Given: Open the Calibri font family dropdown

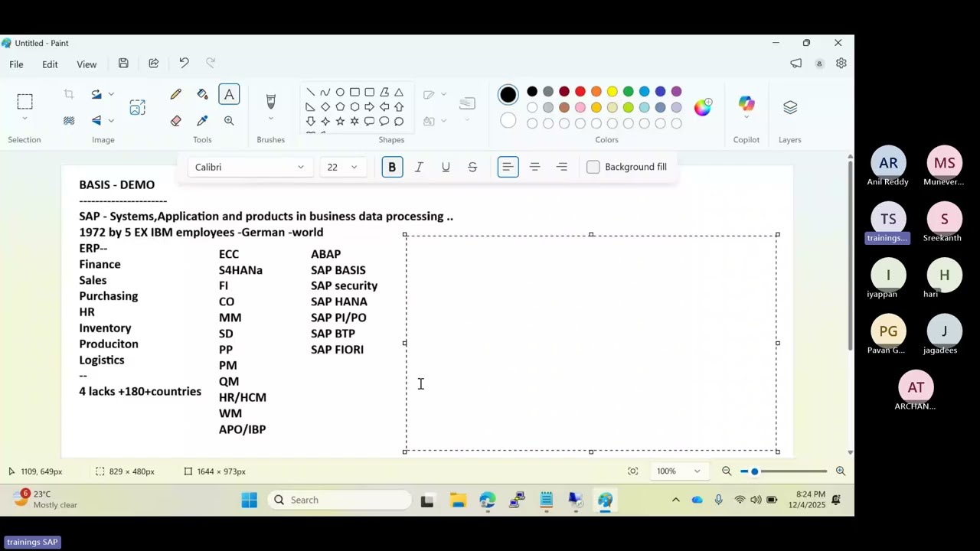Looking at the screenshot, I should [x=250, y=167].
